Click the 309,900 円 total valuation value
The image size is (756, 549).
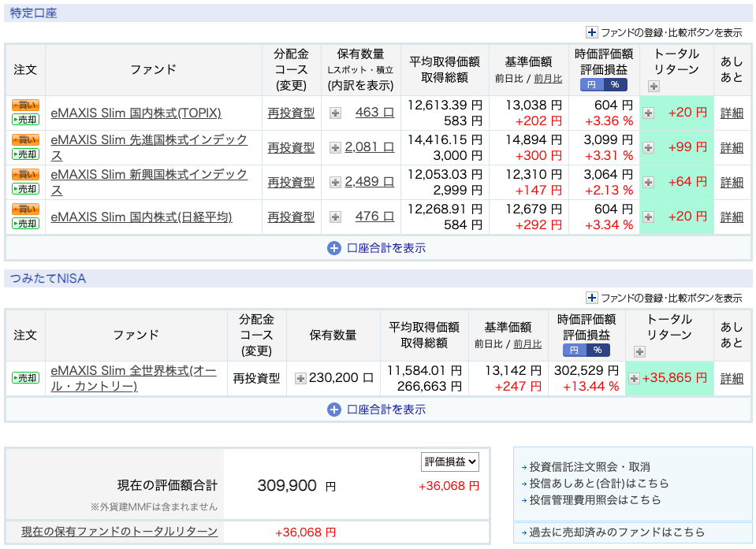(296, 486)
